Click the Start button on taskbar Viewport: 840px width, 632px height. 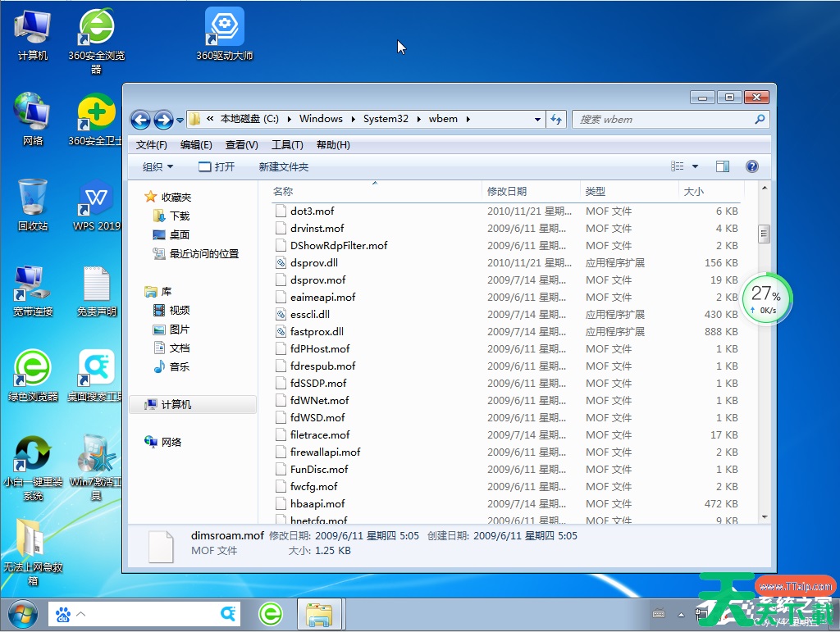pos(21,613)
